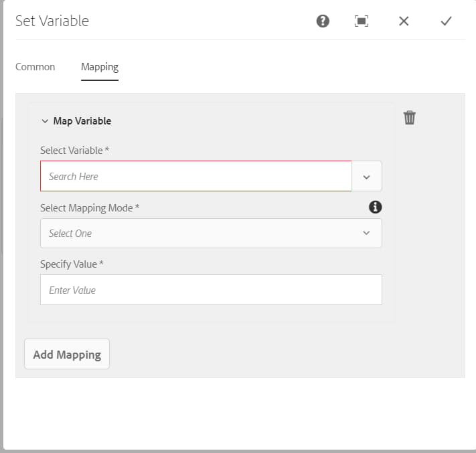Image resolution: width=476 pixels, height=453 pixels.
Task: Show info about Select Mapping Mode
Action: (376, 207)
